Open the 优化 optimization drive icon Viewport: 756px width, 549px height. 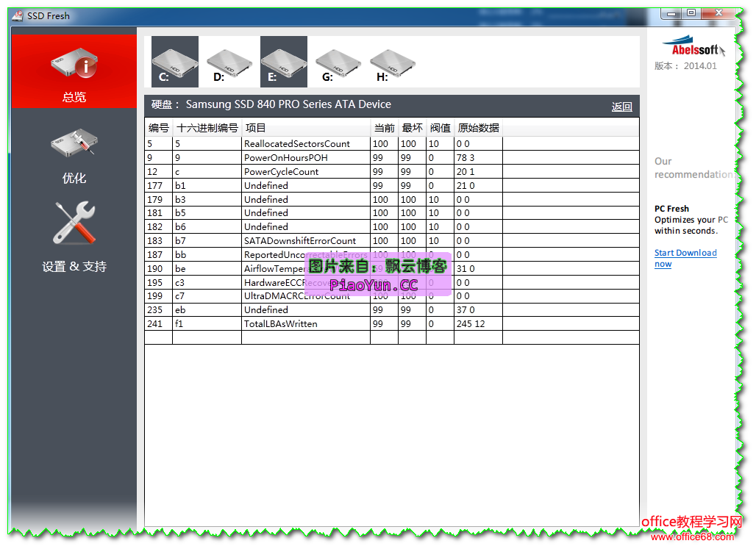point(74,143)
